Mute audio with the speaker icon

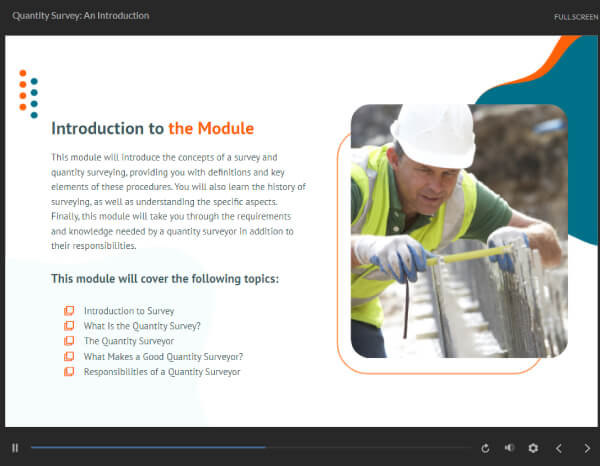click(509, 448)
